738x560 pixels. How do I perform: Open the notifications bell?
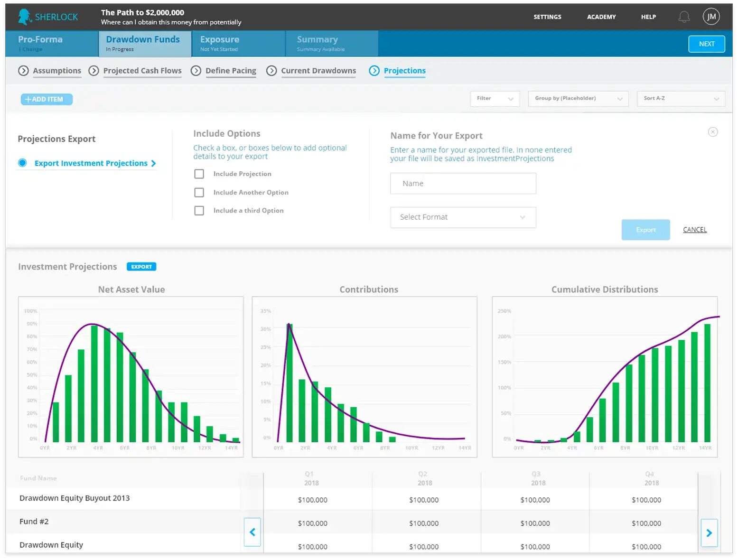coord(683,17)
